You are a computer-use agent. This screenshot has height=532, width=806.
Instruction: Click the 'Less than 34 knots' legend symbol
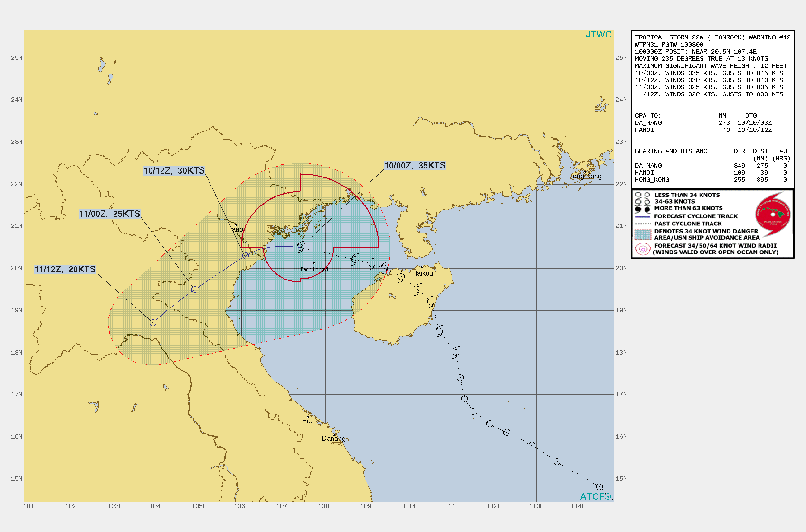tap(643, 195)
